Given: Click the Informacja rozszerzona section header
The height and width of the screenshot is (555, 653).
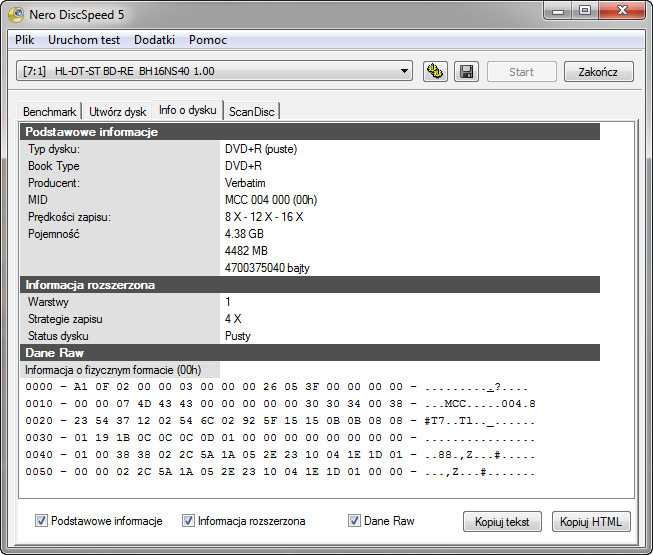Looking at the screenshot, I should point(310,285).
